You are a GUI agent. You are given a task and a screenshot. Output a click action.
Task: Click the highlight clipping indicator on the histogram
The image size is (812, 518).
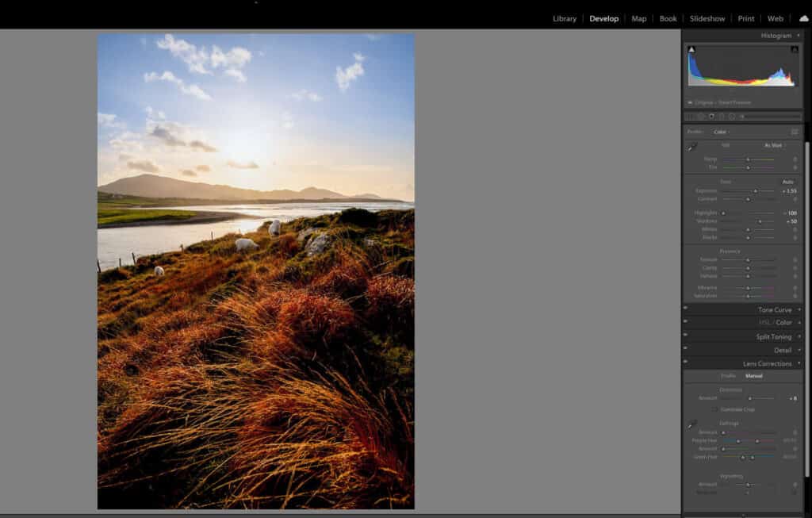coord(795,49)
